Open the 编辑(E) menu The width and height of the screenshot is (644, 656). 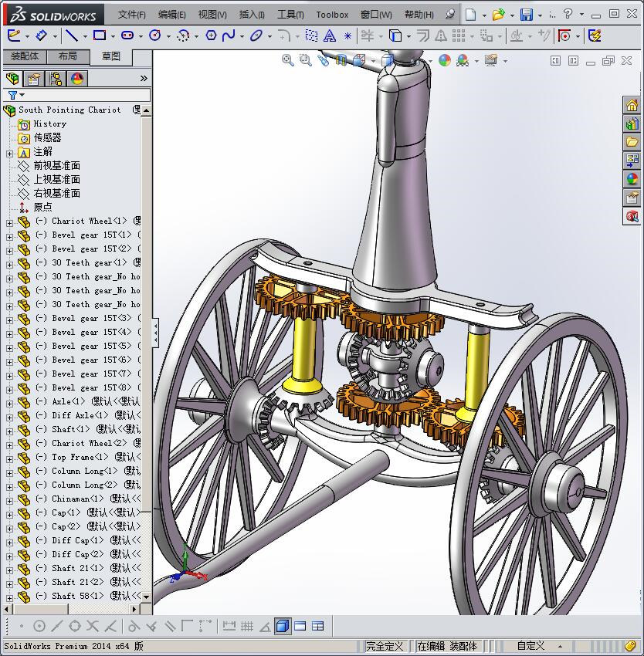(x=171, y=15)
